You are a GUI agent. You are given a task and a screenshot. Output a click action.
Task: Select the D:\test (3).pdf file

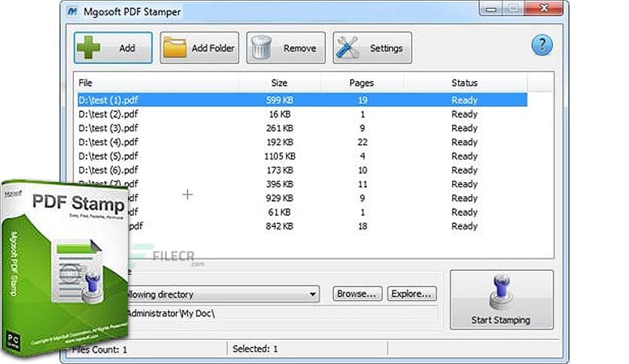point(108,129)
